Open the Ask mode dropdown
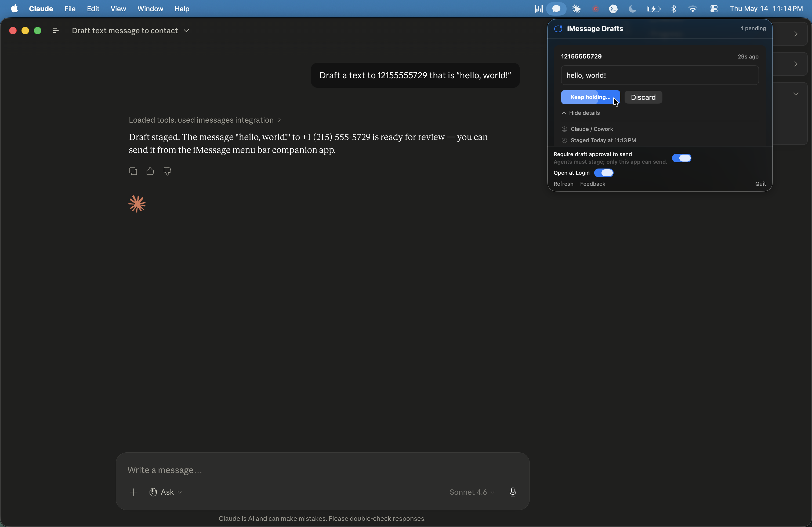Viewport: 812px width, 527px height. click(166, 492)
